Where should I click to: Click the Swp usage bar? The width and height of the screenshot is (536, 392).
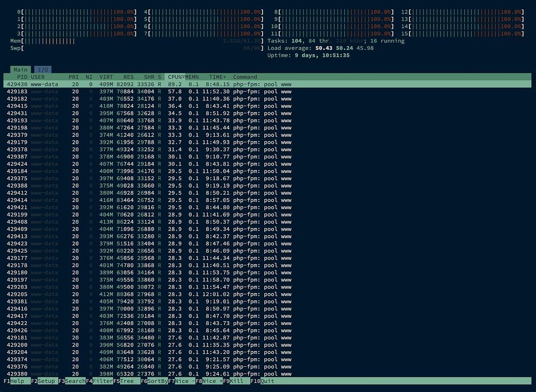pos(137,48)
